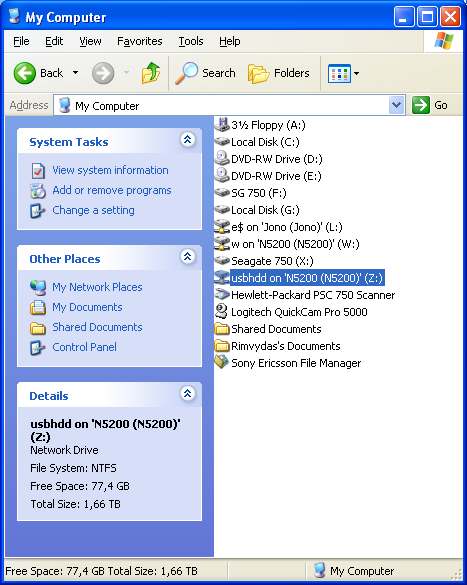Expand the Address bar dropdown
The height and width of the screenshot is (585, 467).
pos(396,105)
